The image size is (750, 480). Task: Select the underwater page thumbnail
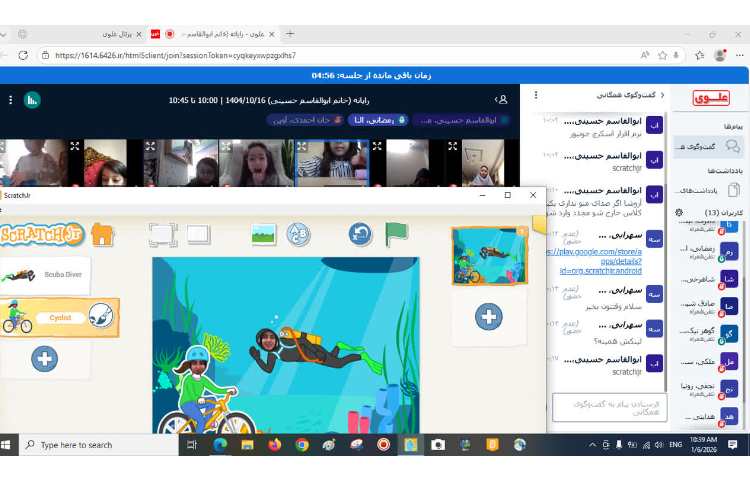tap(489, 256)
